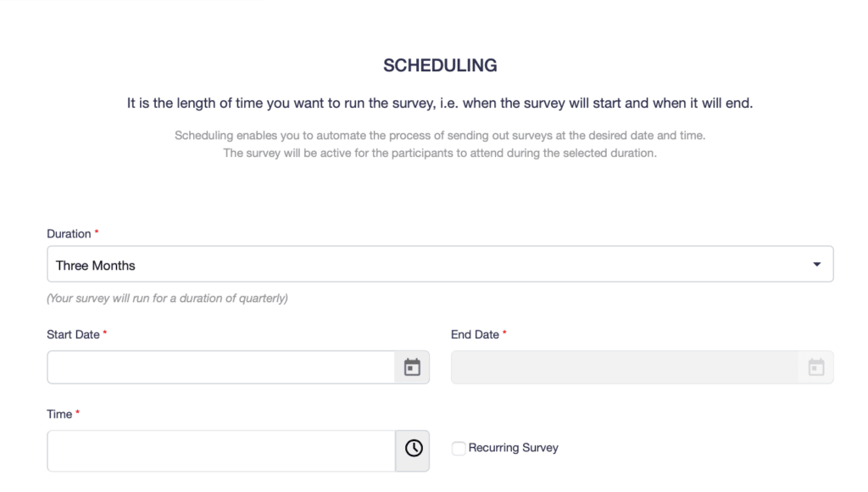
Task: Click the SCHEDULING heading
Action: tap(440, 65)
